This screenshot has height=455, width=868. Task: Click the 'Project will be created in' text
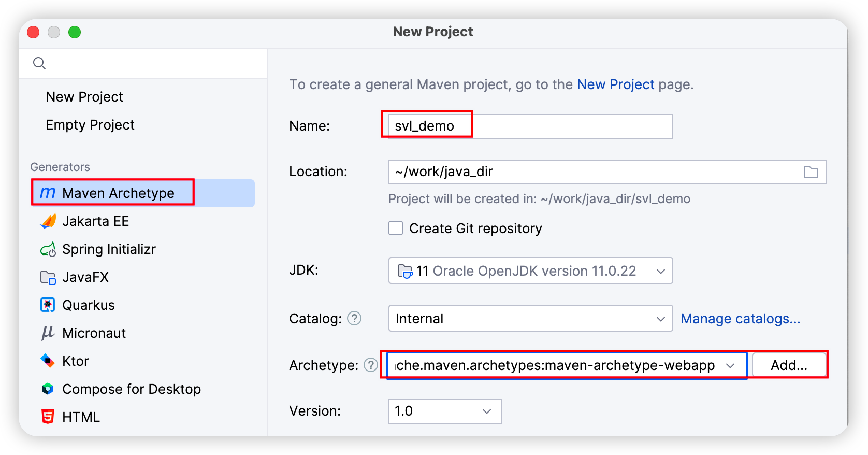point(539,199)
